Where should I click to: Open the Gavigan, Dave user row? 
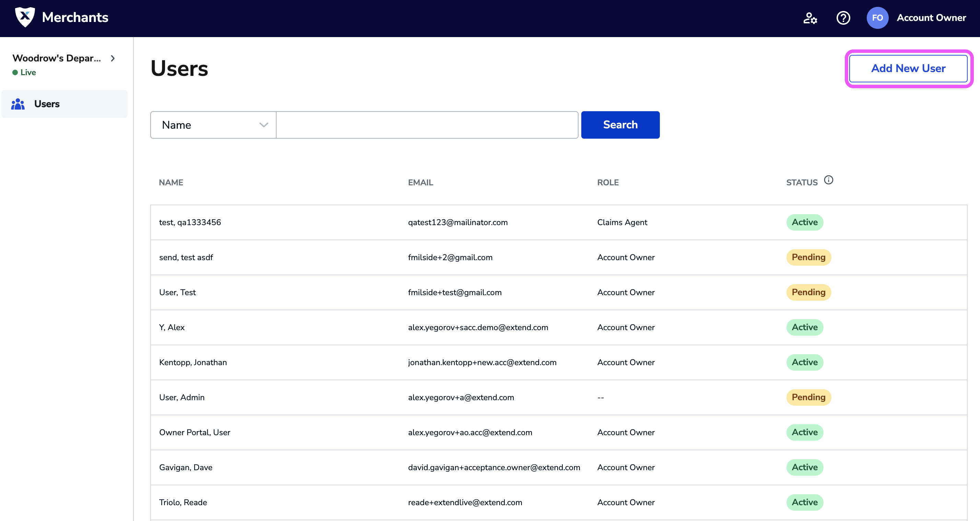[x=186, y=467]
